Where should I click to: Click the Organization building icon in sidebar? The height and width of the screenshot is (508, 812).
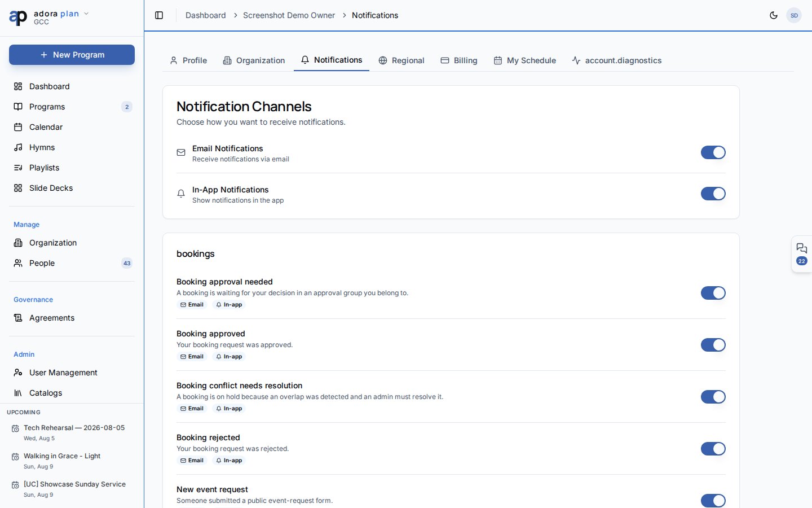(x=18, y=243)
